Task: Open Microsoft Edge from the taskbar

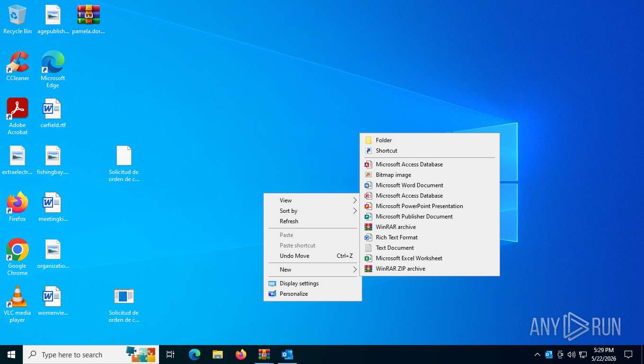Action: (x=195, y=355)
